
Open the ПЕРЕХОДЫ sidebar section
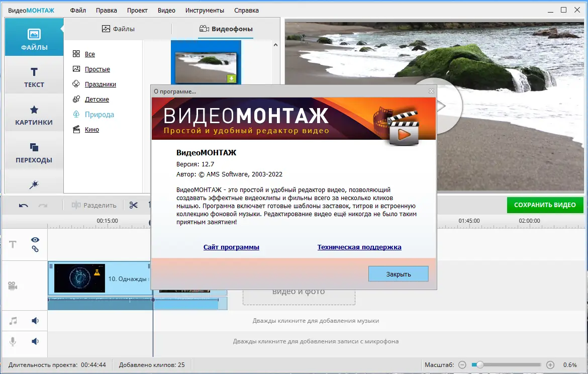point(34,152)
